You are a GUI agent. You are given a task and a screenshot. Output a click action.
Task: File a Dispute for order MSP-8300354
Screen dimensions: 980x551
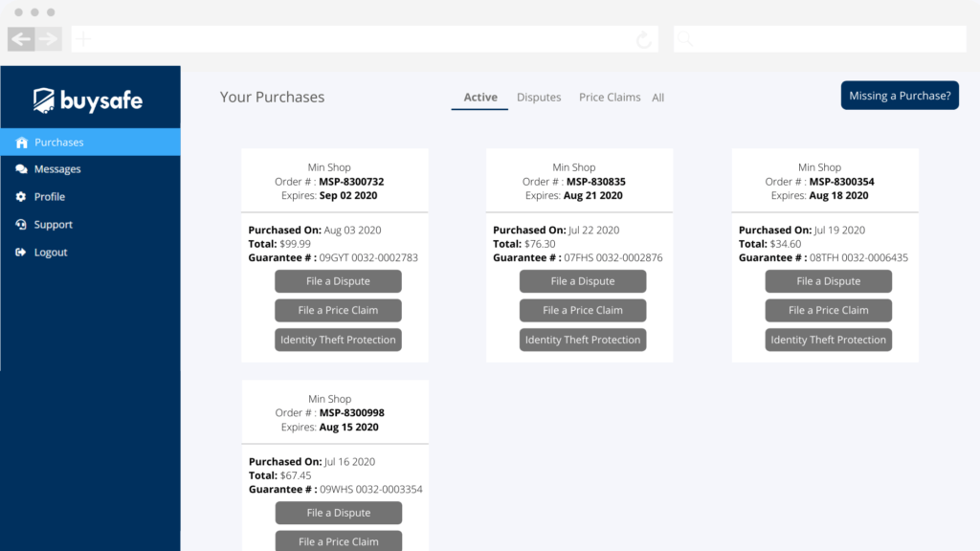click(828, 281)
